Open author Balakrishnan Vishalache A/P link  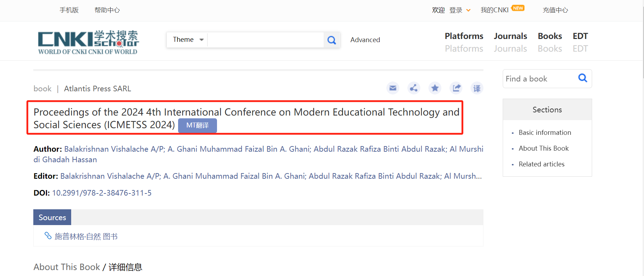point(114,149)
